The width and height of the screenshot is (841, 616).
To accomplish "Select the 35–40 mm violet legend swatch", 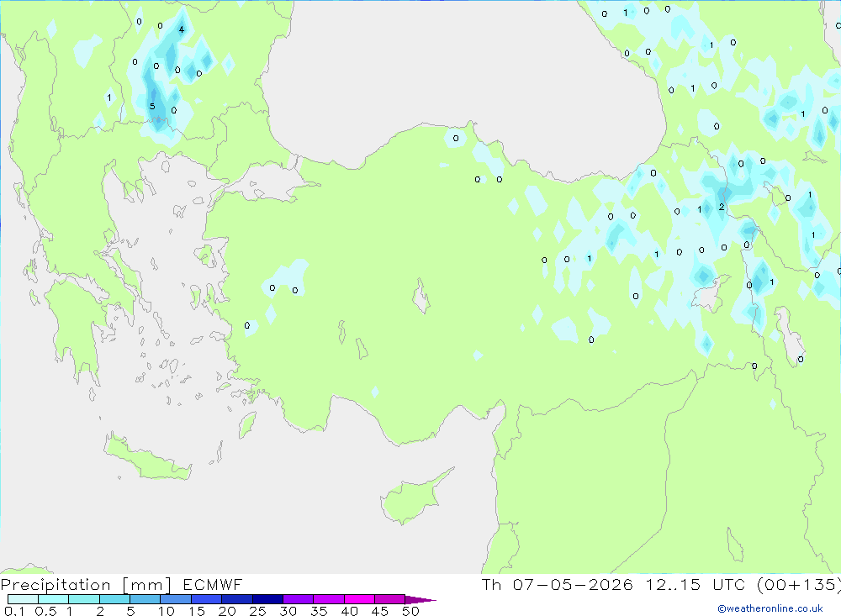I will (328, 599).
